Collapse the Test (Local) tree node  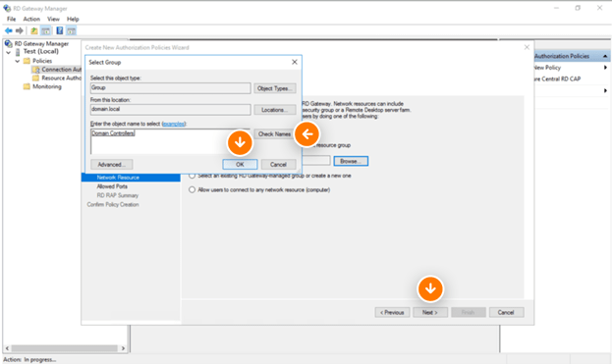tap(9, 52)
